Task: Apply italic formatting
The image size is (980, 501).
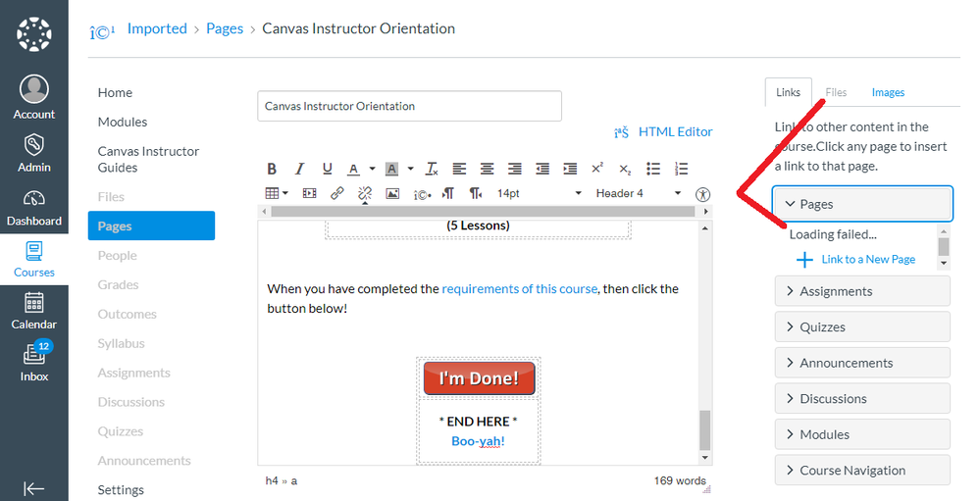Action: pos(299,169)
